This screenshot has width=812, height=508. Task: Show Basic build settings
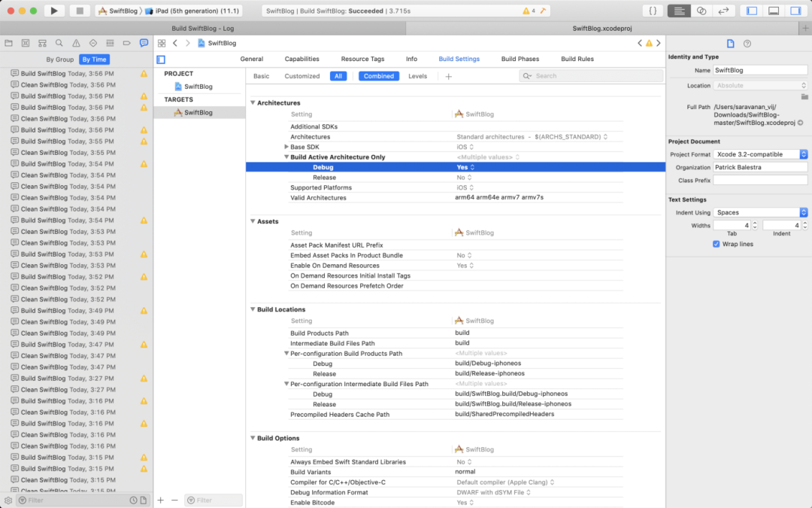(x=261, y=76)
